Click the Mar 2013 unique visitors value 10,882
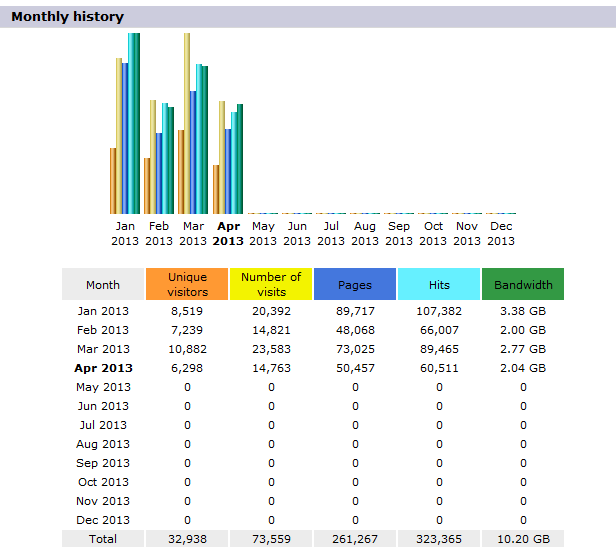The image size is (616, 553). (x=187, y=349)
